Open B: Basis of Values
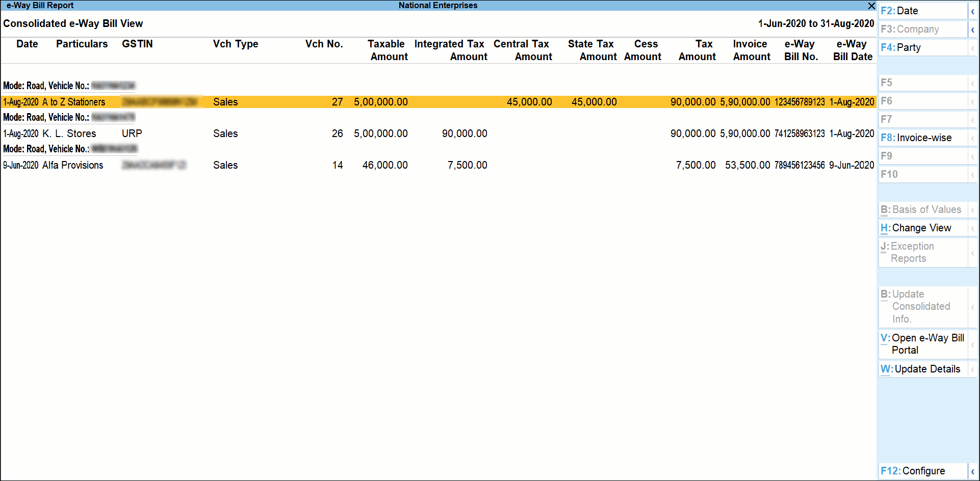Image resolution: width=980 pixels, height=481 pixels. tap(920, 209)
